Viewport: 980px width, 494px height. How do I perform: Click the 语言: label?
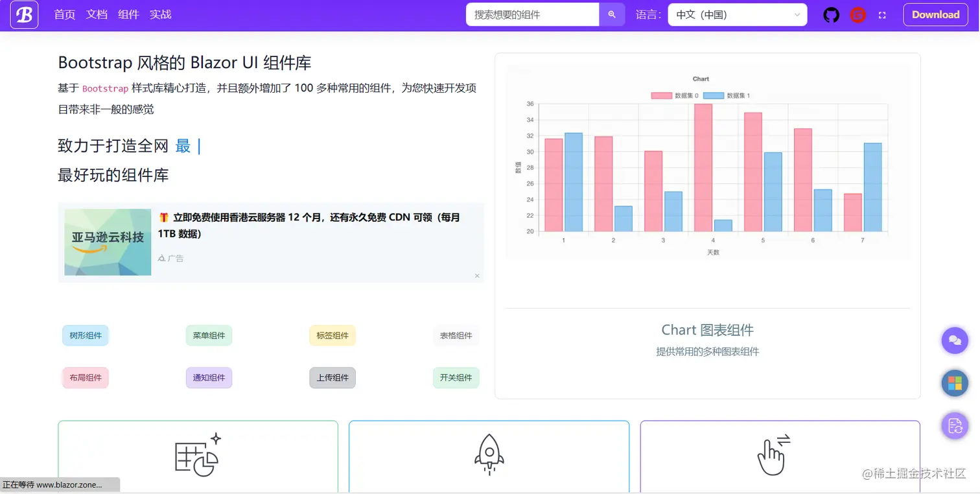tap(648, 15)
